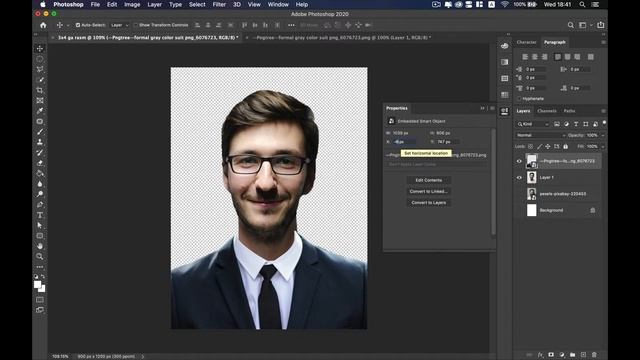640x360 pixels.
Task: Select the Hand tool
Action: tap(40, 246)
